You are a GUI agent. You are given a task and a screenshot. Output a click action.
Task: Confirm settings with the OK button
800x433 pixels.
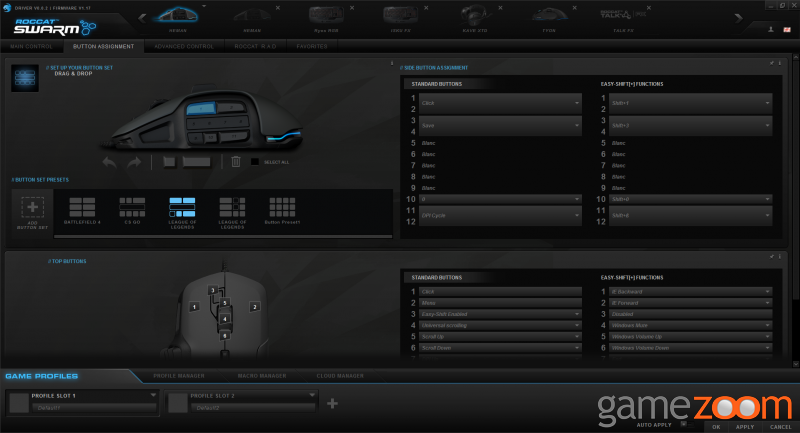tap(716, 427)
